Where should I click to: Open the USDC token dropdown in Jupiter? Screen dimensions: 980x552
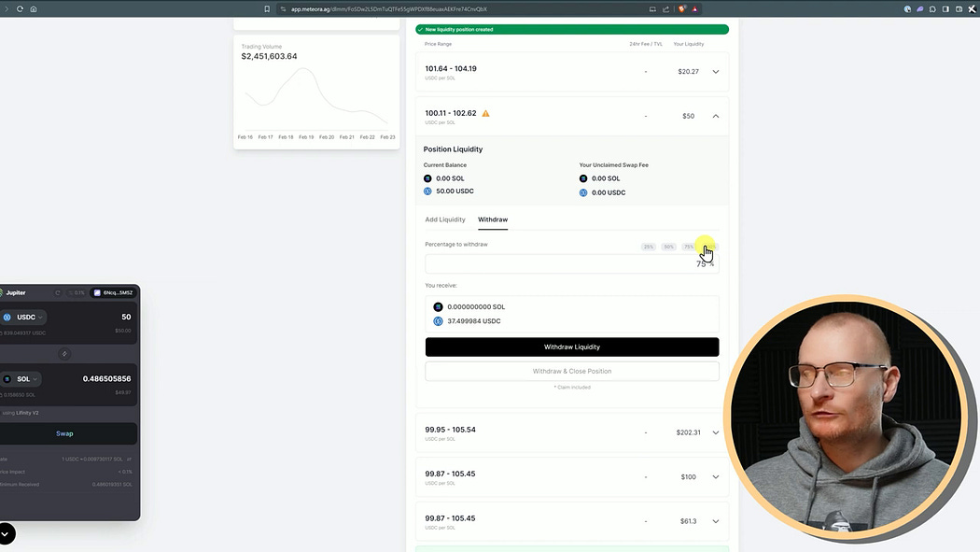[23, 318]
